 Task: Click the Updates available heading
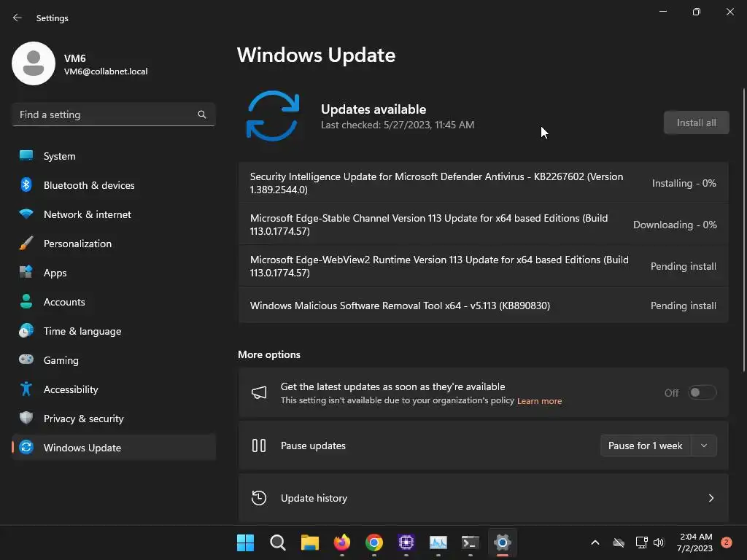tap(373, 109)
